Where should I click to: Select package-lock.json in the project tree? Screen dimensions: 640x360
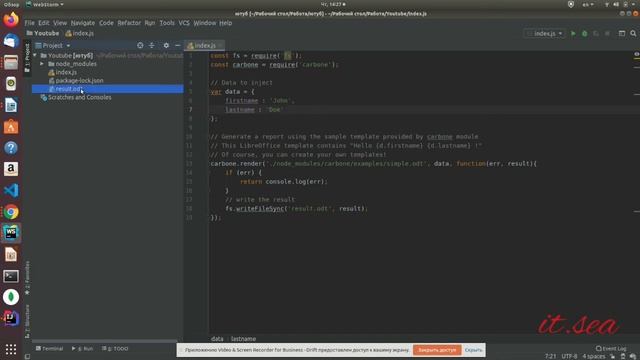coord(79,80)
